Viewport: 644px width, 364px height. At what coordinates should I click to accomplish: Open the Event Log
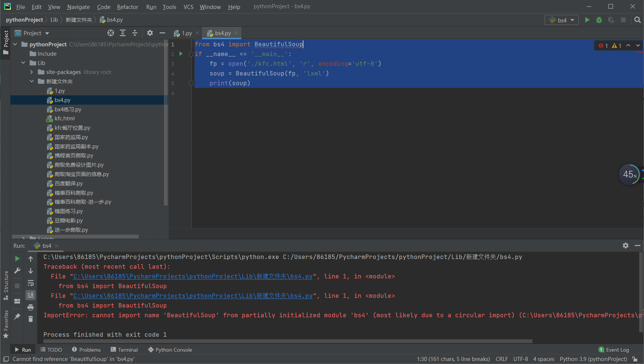pos(614,350)
